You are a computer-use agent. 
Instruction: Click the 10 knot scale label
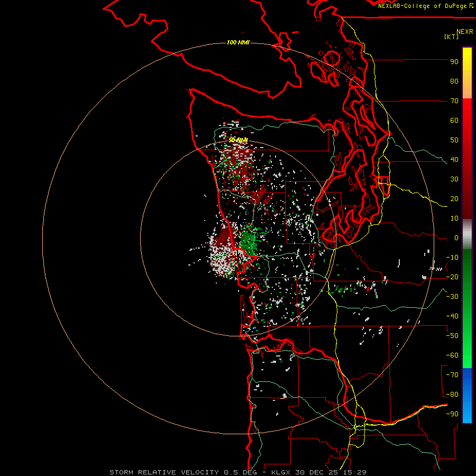click(x=454, y=218)
